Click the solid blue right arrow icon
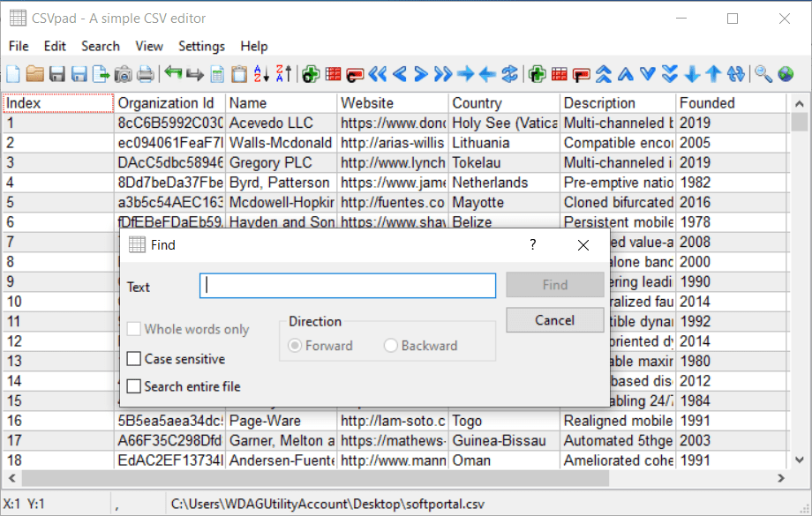Screen dimensions: 812x516 [465, 74]
